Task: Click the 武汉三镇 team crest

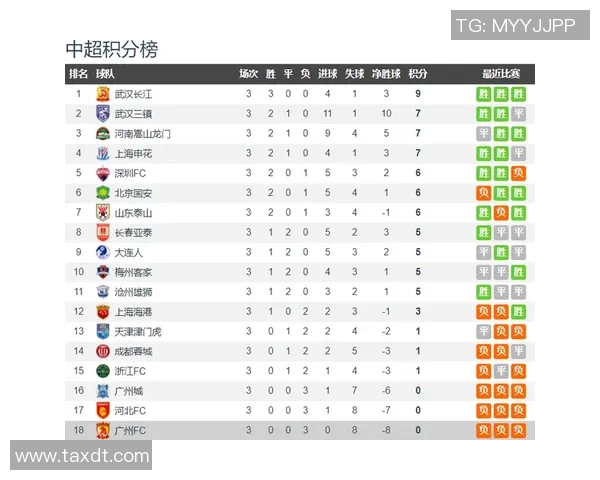Action: 102,113
